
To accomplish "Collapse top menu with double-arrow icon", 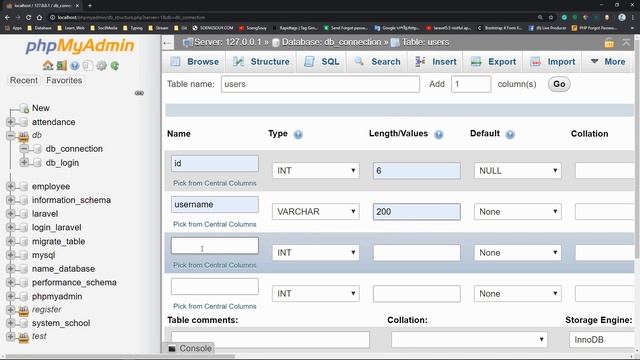I will (x=626, y=42).
